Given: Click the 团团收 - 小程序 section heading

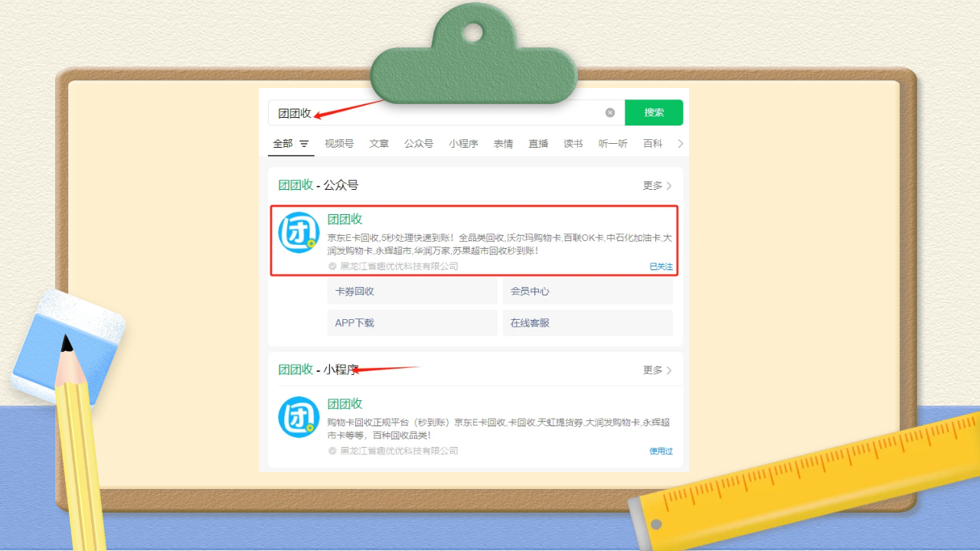Looking at the screenshot, I should coord(318,370).
